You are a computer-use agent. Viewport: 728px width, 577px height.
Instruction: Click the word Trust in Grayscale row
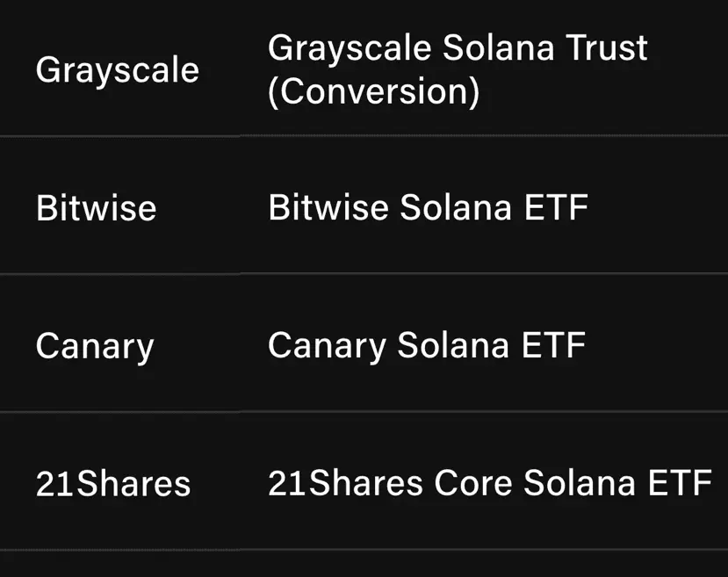[607, 47]
